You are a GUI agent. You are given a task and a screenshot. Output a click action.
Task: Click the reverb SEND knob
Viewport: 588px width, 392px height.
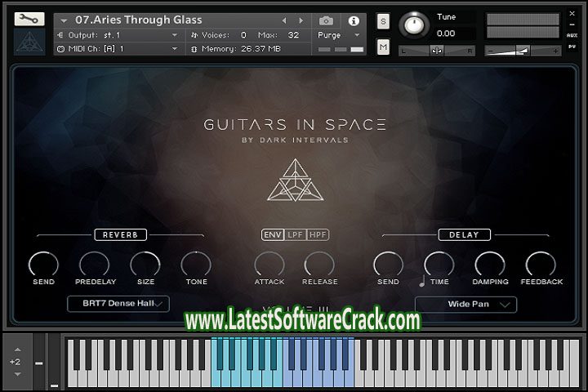(x=43, y=265)
